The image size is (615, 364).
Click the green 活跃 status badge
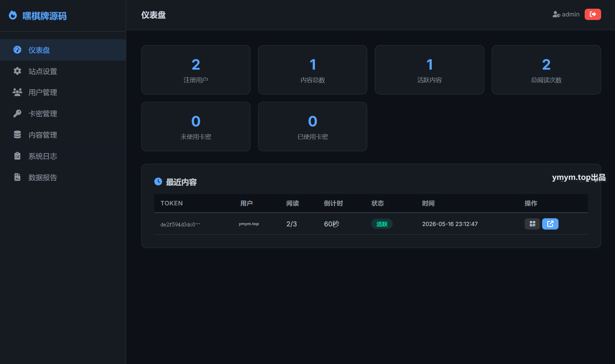(x=382, y=224)
